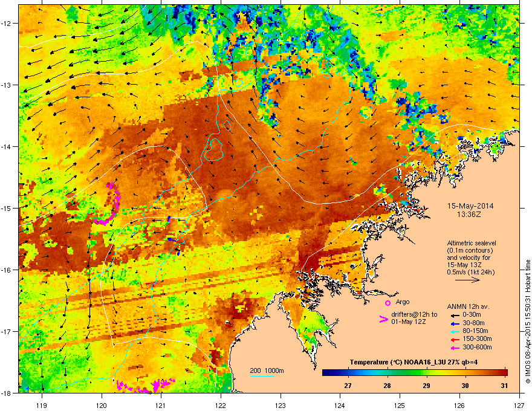Click the 30 tick label under the color bar

point(465,386)
